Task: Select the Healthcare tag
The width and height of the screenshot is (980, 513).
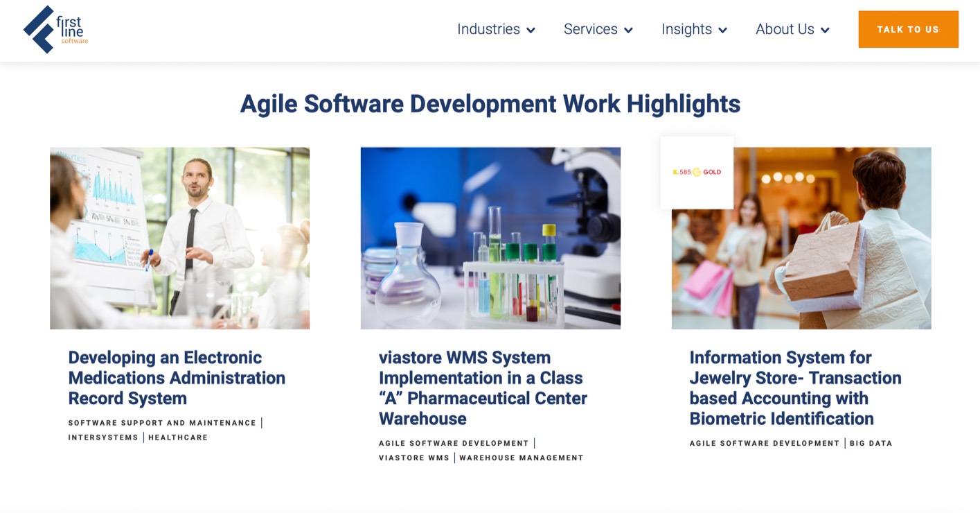Action: [x=178, y=437]
